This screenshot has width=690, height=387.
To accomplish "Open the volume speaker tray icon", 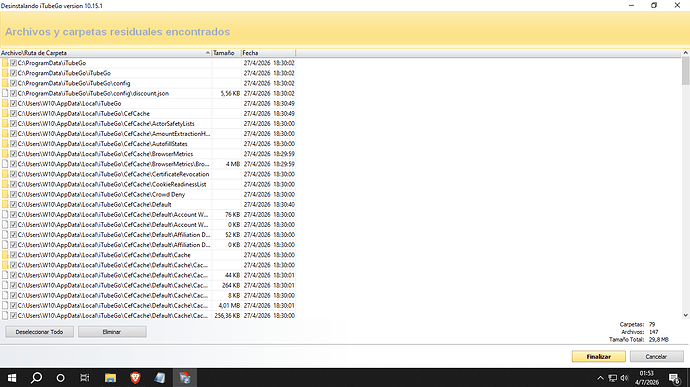I will pyautogui.click(x=624, y=378).
